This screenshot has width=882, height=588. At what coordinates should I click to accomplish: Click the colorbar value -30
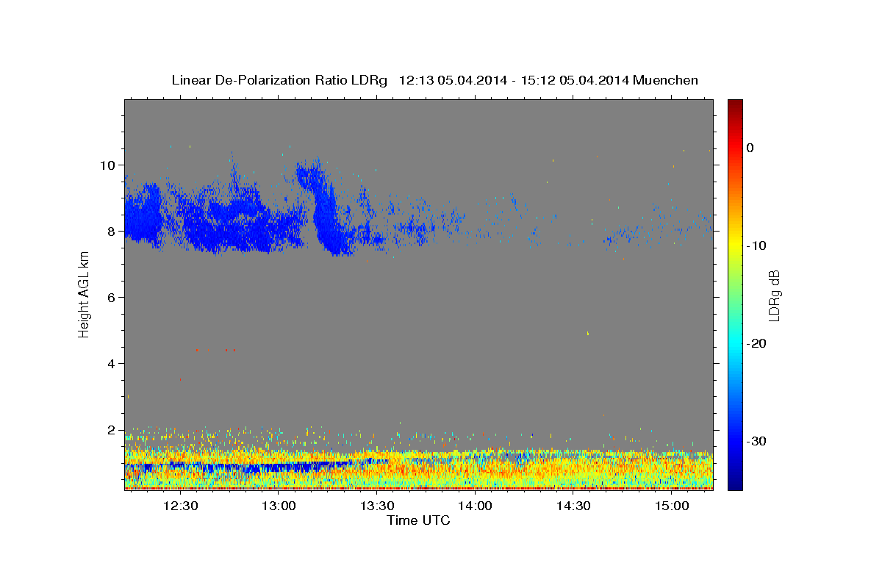(756, 441)
